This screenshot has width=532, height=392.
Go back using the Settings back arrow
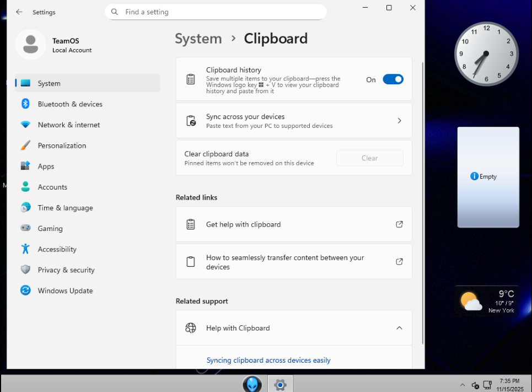19,12
